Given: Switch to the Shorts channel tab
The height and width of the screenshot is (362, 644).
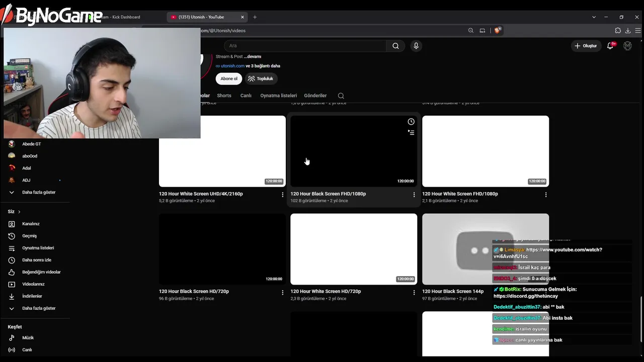Looking at the screenshot, I should pyautogui.click(x=224, y=96).
